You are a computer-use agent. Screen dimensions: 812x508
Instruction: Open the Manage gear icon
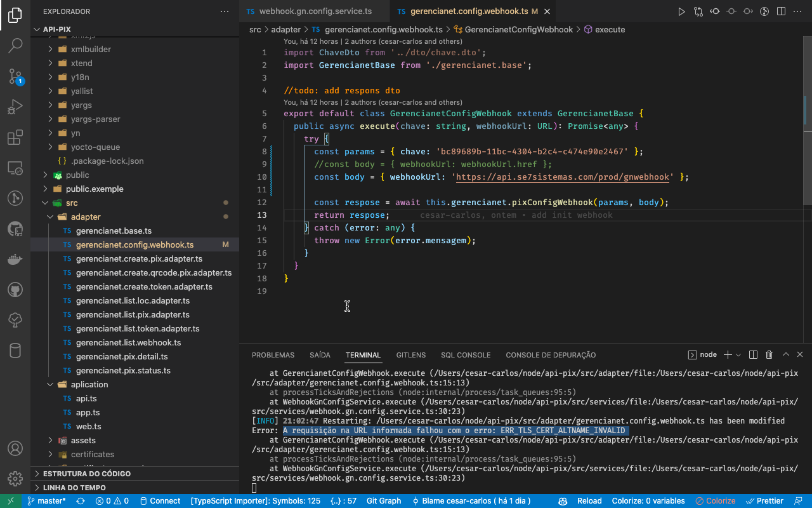coord(15,478)
